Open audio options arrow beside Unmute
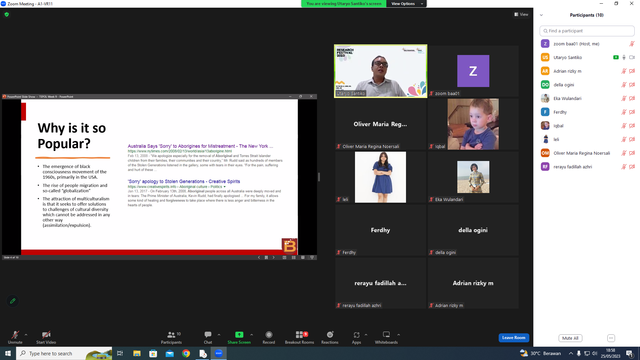The height and width of the screenshot is (360, 640). coord(26,335)
